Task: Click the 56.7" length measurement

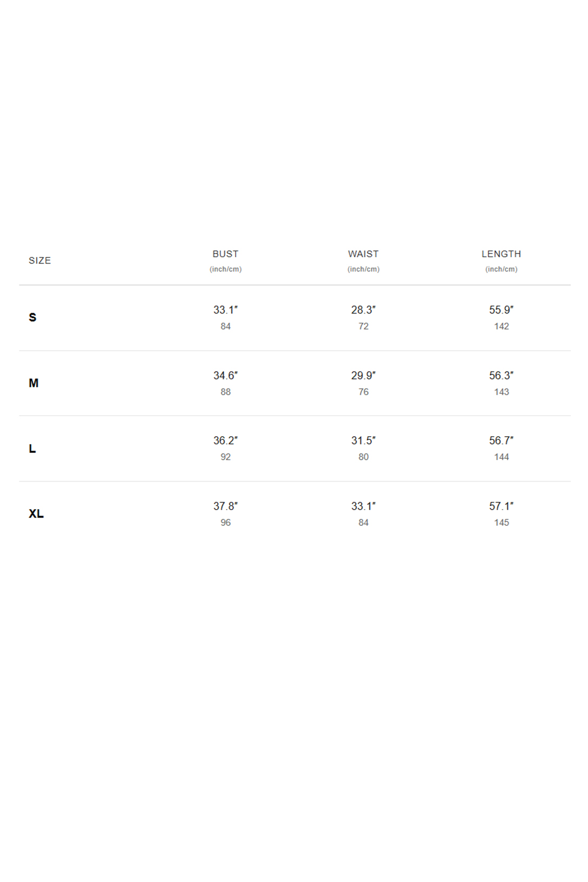Action: point(501,440)
